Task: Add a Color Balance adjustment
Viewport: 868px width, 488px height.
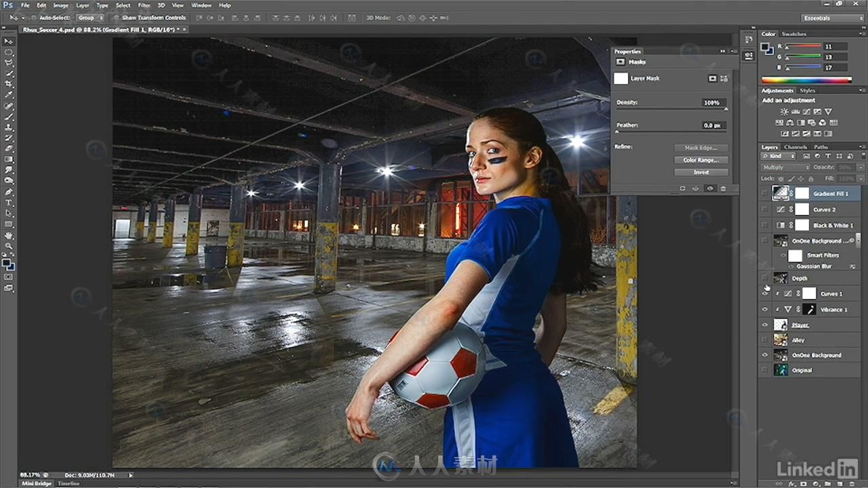Action: tap(790, 123)
